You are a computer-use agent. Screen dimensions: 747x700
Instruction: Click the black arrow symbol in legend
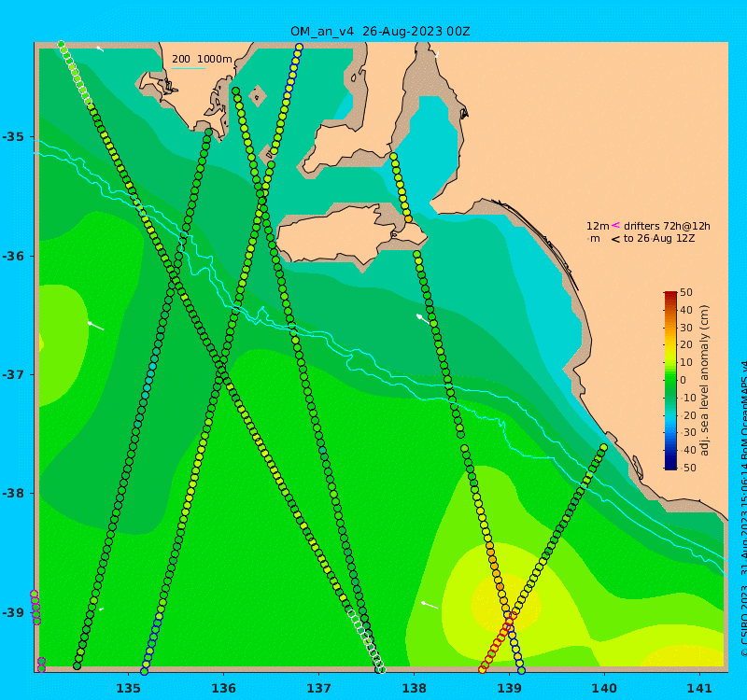tap(615, 239)
